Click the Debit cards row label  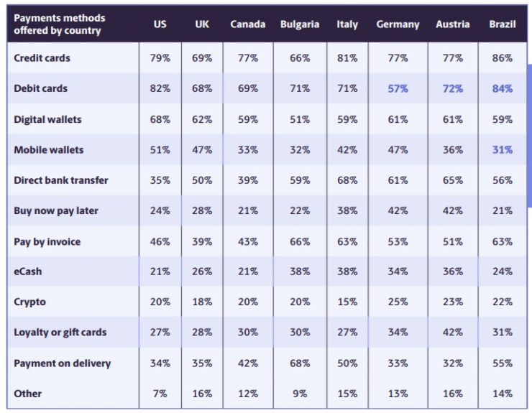pyautogui.click(x=40, y=88)
